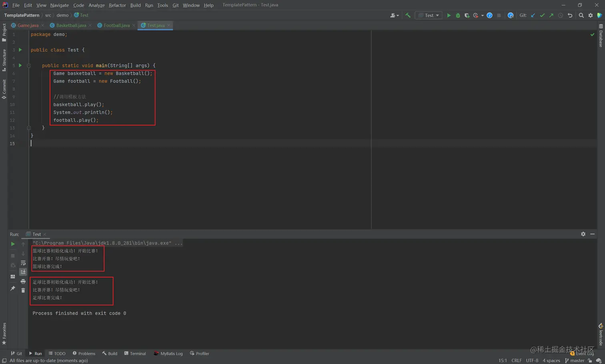Click run gutter arrow beside class Test

(x=20, y=50)
